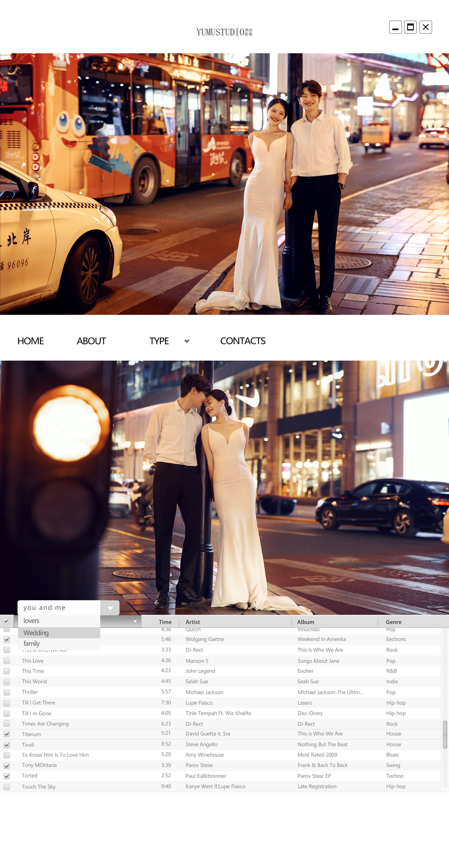The image size is (449, 868).
Task: Open the lower couple street-night photo
Action: (x=225, y=488)
